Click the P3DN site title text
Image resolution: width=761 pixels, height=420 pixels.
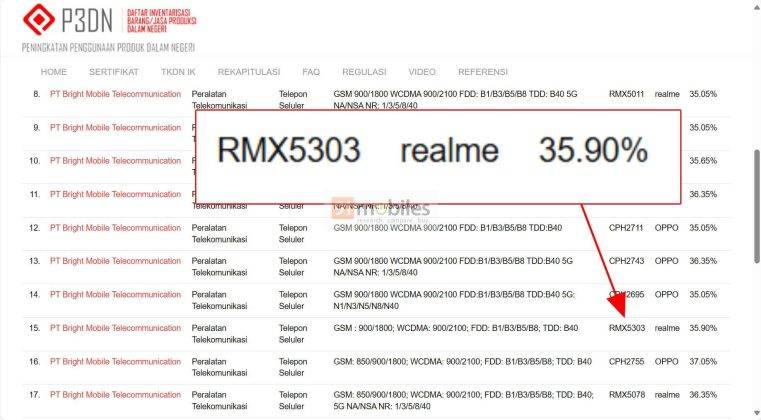(87, 20)
